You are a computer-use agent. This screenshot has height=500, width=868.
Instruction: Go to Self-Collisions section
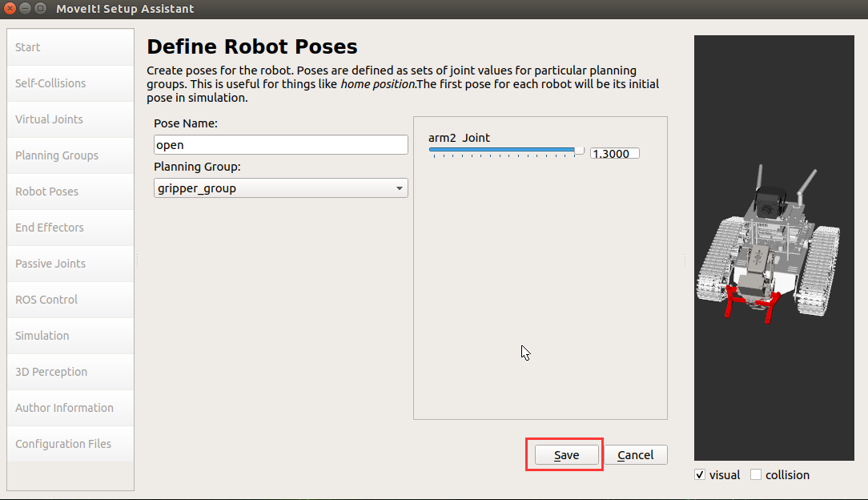click(70, 83)
